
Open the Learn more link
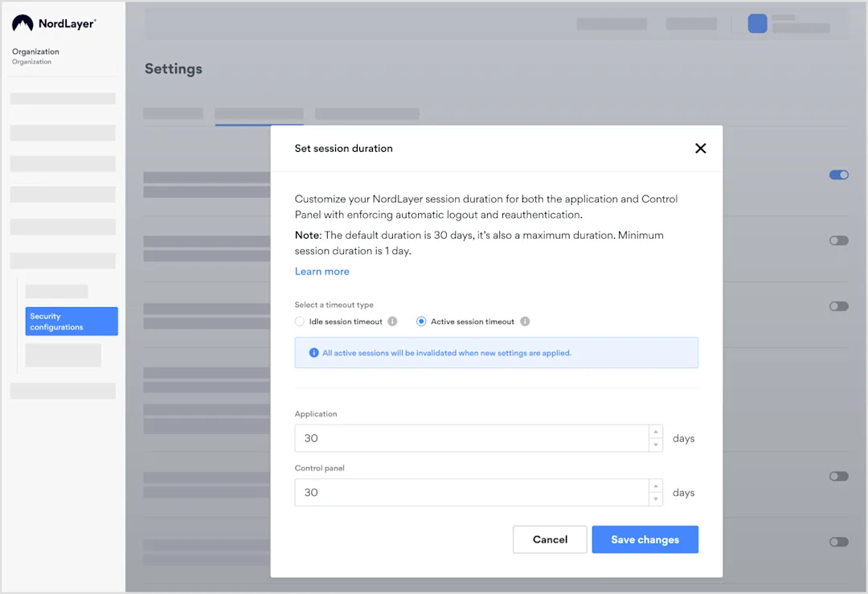point(321,272)
